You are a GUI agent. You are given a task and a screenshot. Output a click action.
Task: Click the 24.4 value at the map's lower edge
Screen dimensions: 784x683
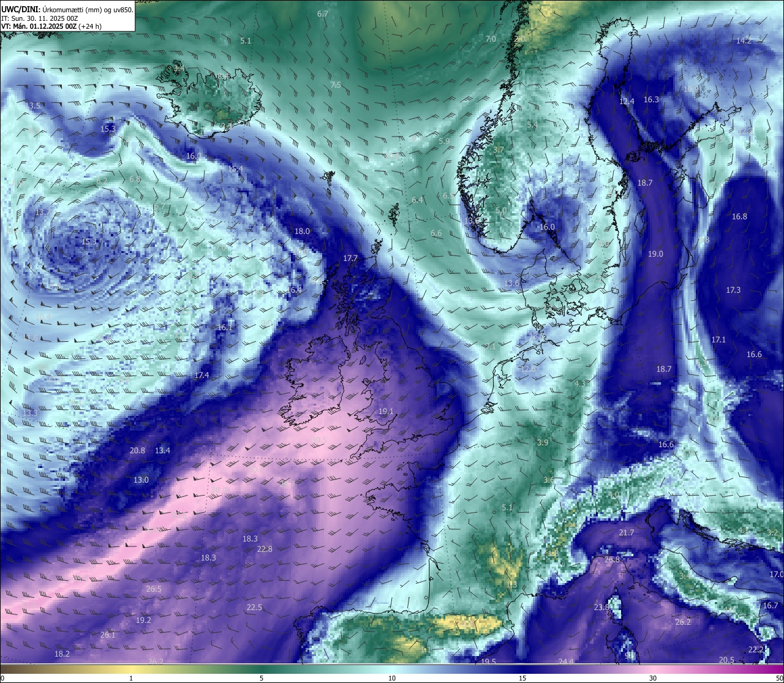[x=566, y=661]
